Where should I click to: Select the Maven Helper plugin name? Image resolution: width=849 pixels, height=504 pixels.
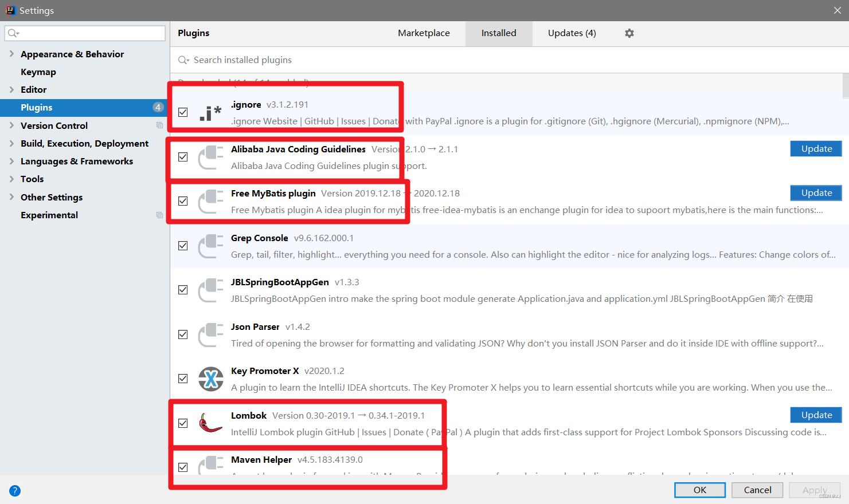[x=261, y=459]
